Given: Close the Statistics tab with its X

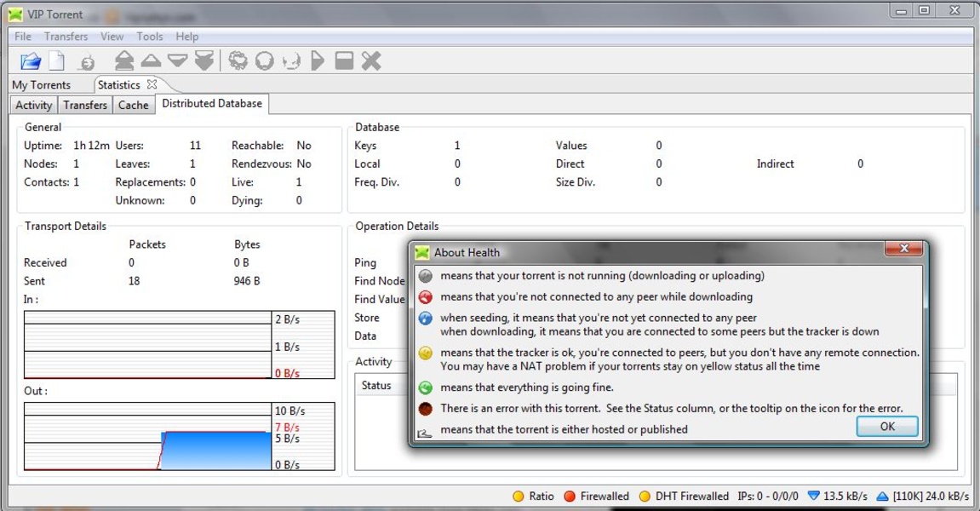Looking at the screenshot, I should click(152, 84).
